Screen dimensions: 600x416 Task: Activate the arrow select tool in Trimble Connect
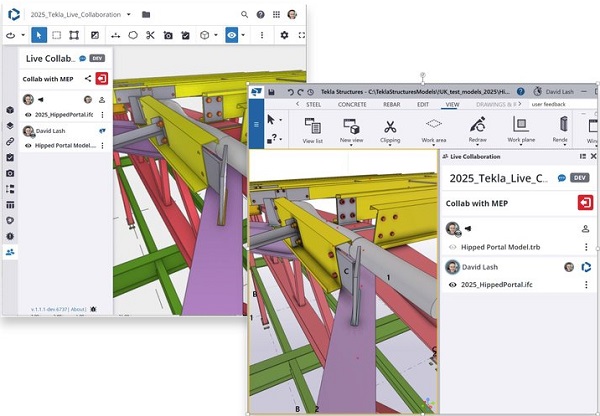[39, 35]
